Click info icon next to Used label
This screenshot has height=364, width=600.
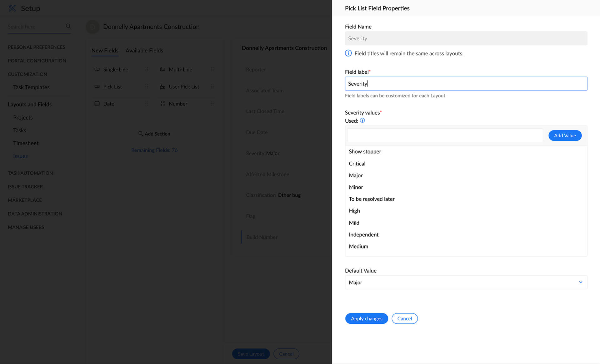362,121
